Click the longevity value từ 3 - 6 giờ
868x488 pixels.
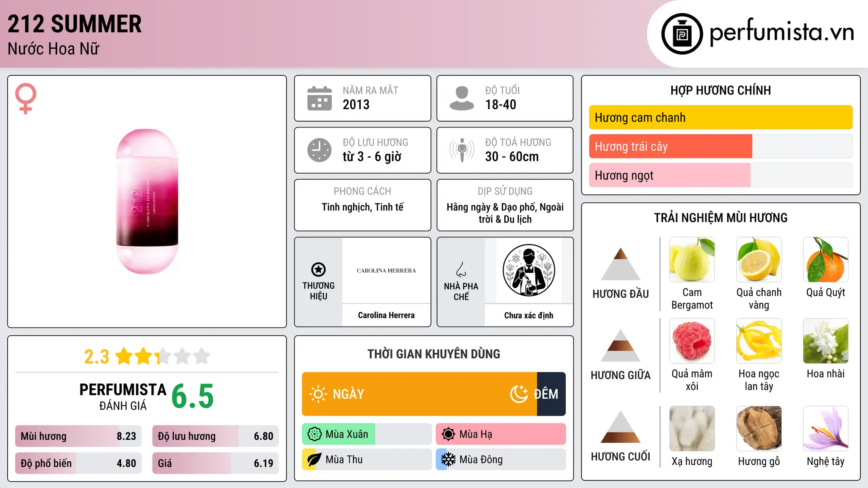(x=372, y=157)
